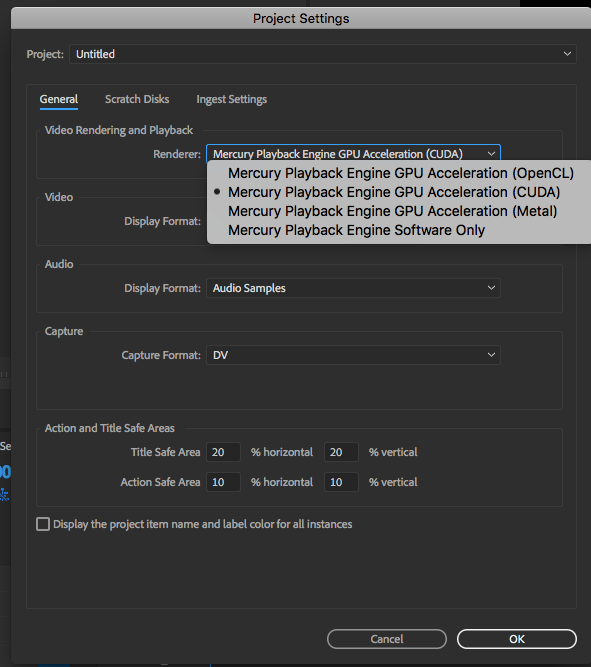Collapse the Renderer dropdown field
The width and height of the screenshot is (591, 667).
tap(353, 153)
